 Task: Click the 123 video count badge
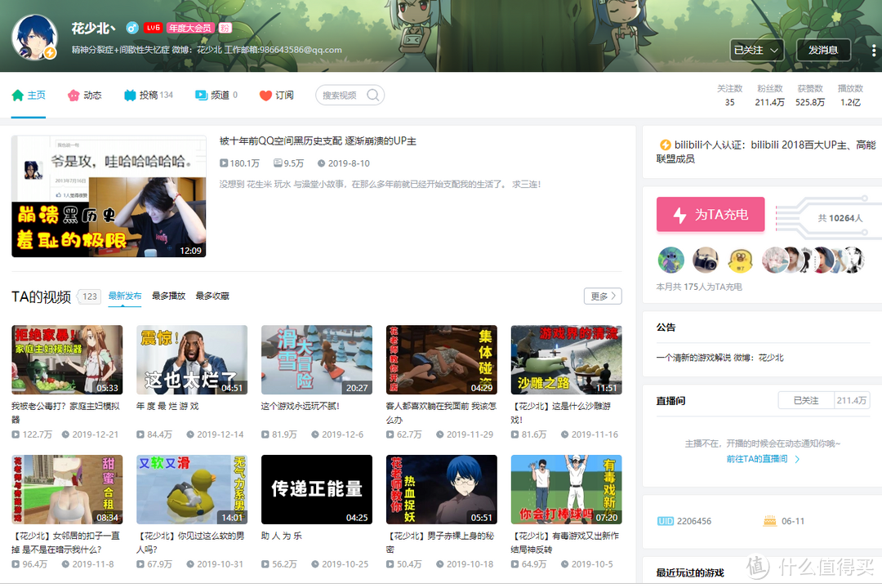tap(90, 296)
